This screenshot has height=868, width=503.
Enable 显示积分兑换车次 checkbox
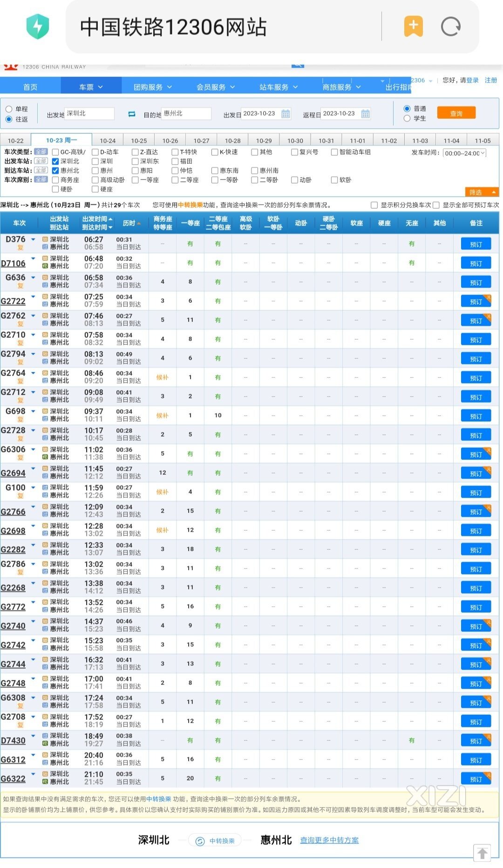374,205
